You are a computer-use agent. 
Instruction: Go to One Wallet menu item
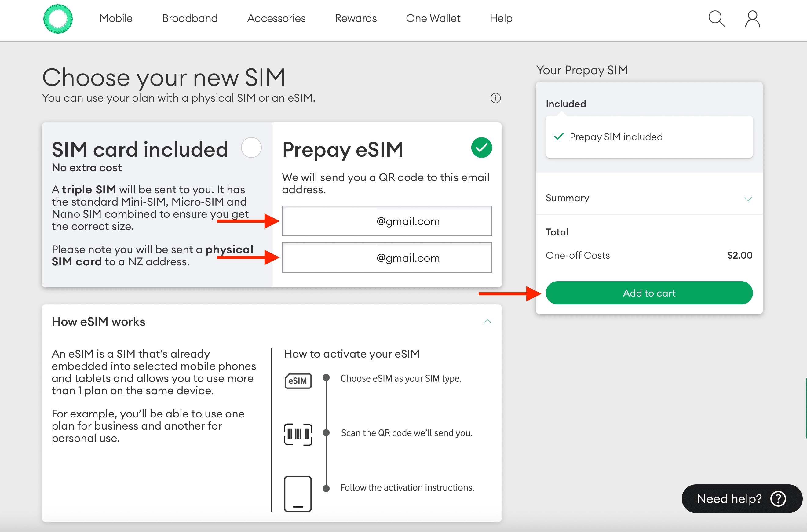(433, 18)
